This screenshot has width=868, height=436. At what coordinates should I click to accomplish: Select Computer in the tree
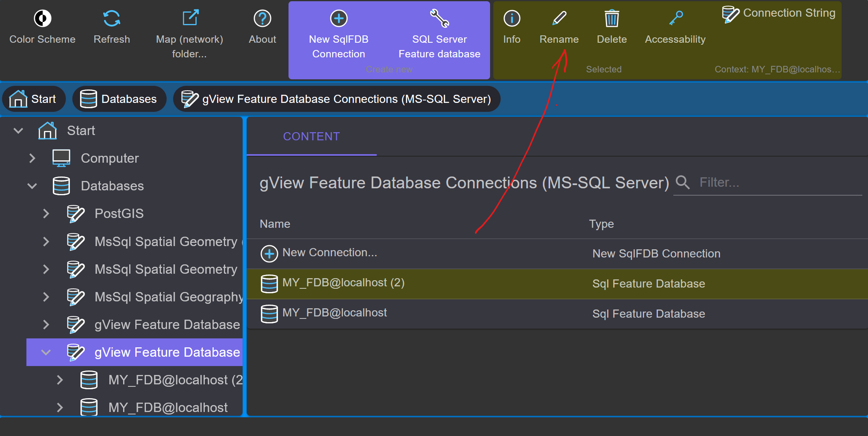click(110, 158)
